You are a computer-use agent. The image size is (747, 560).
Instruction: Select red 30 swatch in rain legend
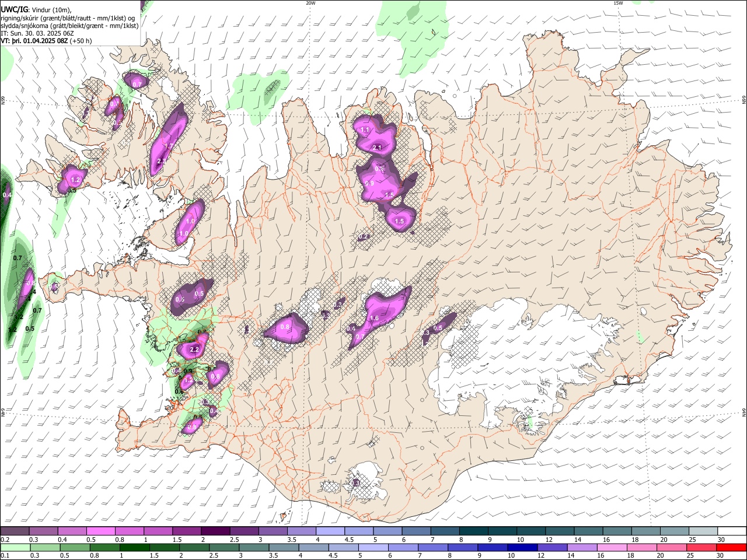click(x=731, y=548)
